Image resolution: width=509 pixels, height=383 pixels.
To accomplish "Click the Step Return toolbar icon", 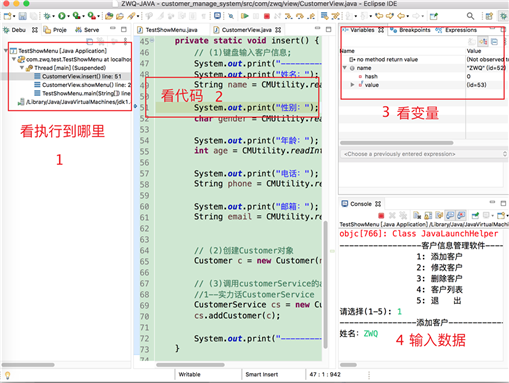I will tap(311, 16).
